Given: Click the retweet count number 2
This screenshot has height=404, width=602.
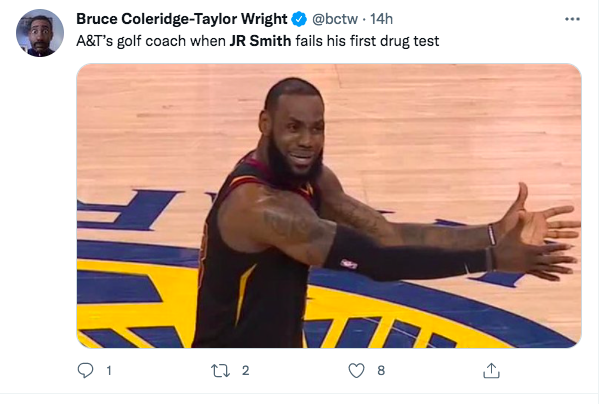Looking at the screenshot, I should click(245, 371).
